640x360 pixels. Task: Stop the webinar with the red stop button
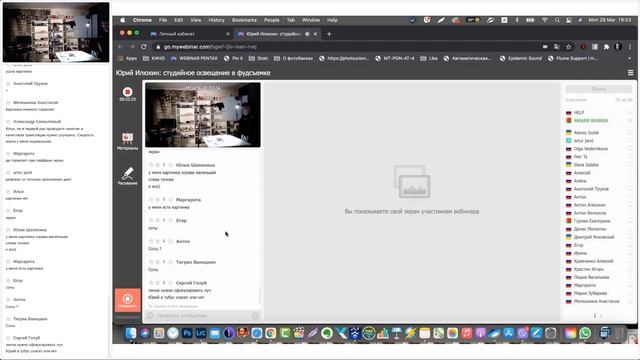[127, 92]
